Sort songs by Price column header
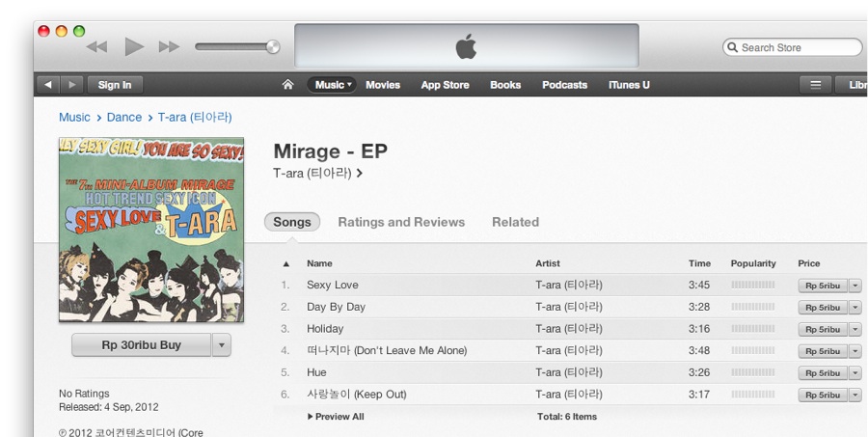This screenshot has height=437, width=868. point(809,263)
